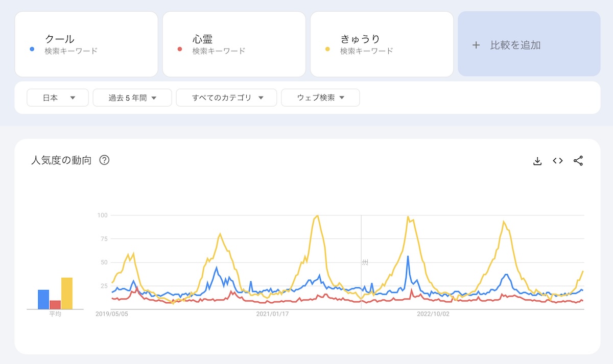
Task: Open the 日本 region dropdown
Action: (58, 98)
